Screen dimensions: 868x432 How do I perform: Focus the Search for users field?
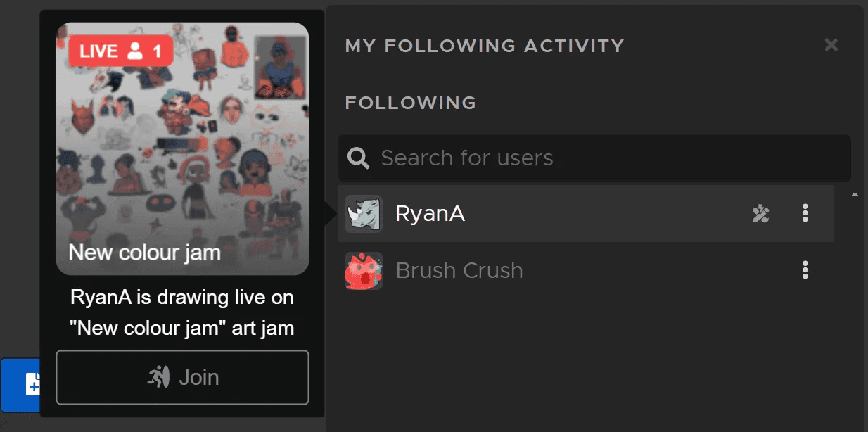(605, 158)
